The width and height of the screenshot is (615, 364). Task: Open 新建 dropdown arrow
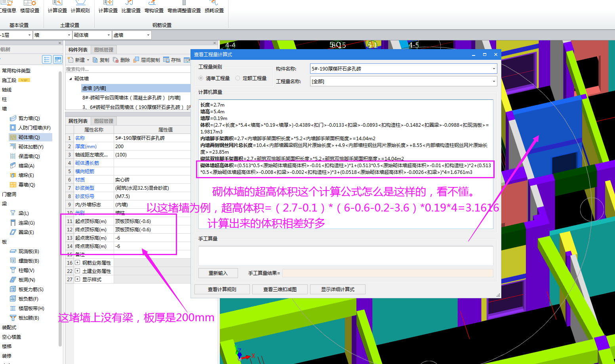point(88,60)
